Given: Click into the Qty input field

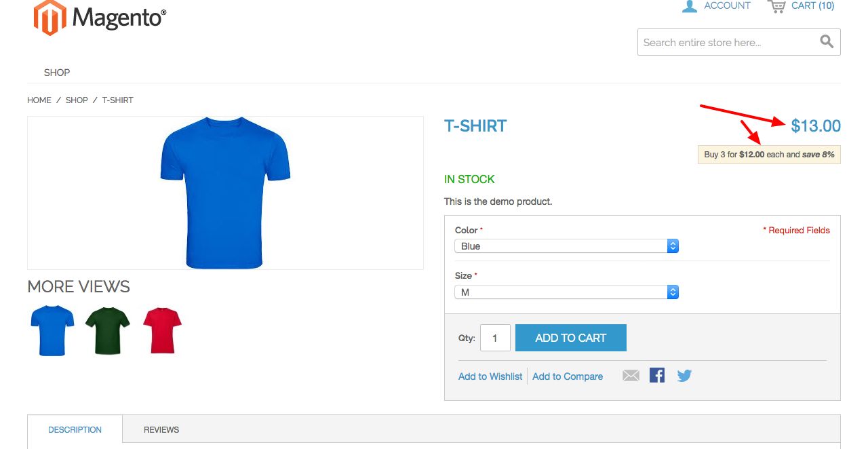Looking at the screenshot, I should tap(495, 338).
